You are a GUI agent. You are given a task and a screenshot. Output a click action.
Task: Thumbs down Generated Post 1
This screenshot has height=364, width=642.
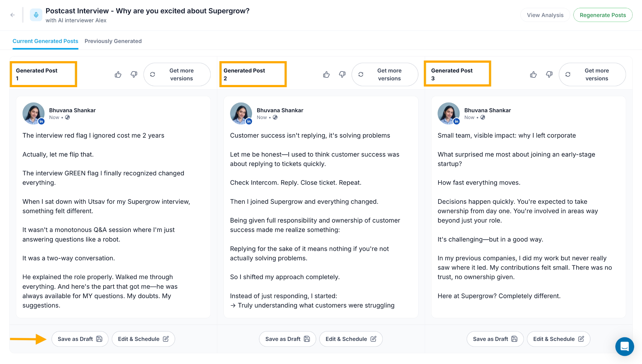pyautogui.click(x=134, y=75)
